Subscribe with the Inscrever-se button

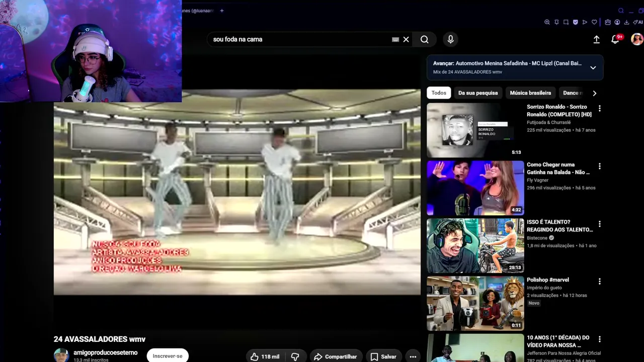click(168, 356)
